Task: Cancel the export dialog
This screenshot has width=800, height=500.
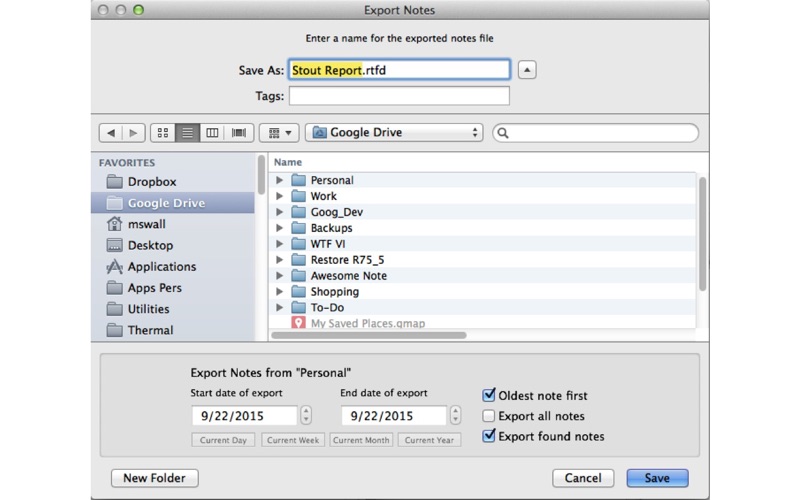Action: [583, 478]
